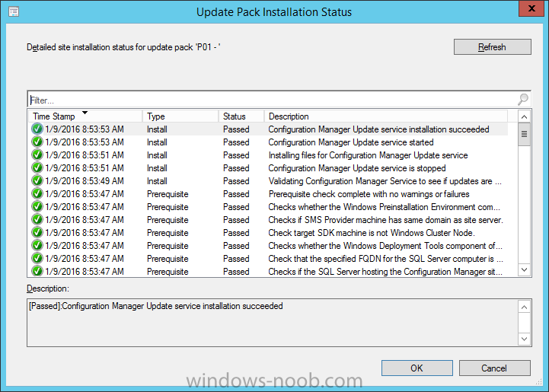Click the magnifier search icon in filter box
The height and width of the screenshot is (392, 549).
coord(523,100)
